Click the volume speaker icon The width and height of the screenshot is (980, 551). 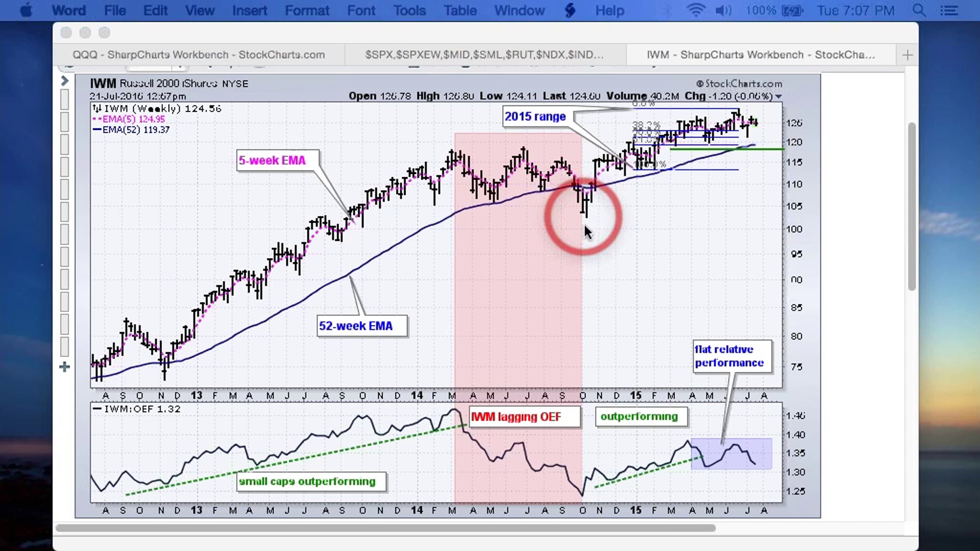723,10
